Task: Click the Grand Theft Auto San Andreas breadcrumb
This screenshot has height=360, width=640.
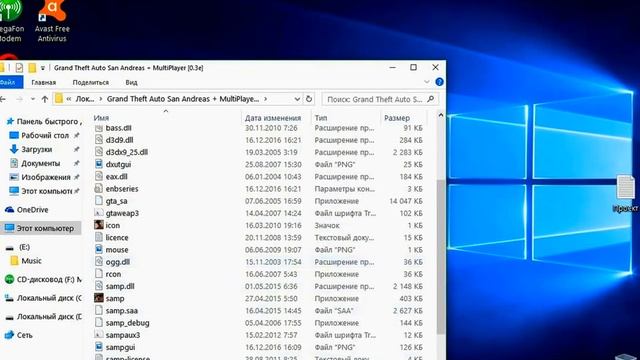Action: pyautogui.click(x=183, y=99)
